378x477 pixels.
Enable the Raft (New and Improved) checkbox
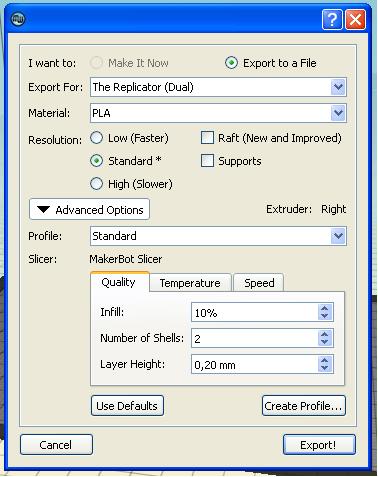[x=207, y=138]
